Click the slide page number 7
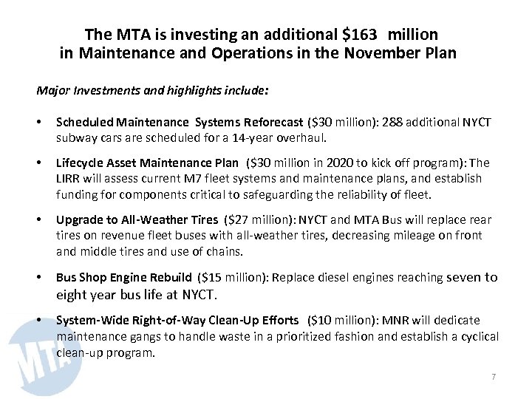Viewport: 532px width, 399px height. click(x=494, y=378)
